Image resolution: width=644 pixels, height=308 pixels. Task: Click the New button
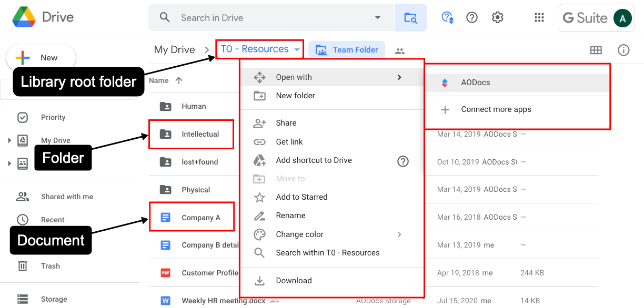[41, 58]
